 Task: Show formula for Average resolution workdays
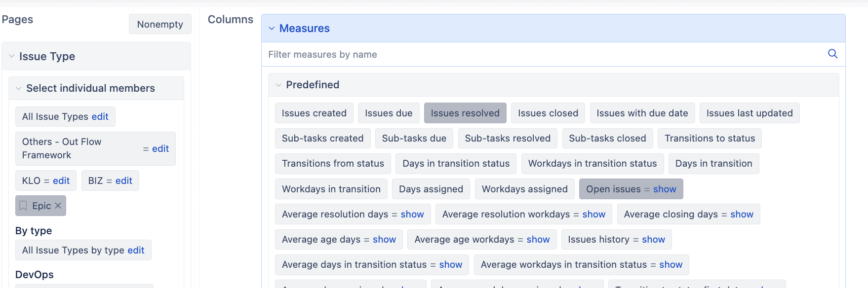click(x=594, y=214)
